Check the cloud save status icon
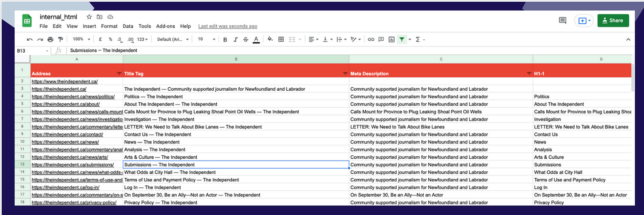Screen dimensions: 644x215 (x=110, y=17)
